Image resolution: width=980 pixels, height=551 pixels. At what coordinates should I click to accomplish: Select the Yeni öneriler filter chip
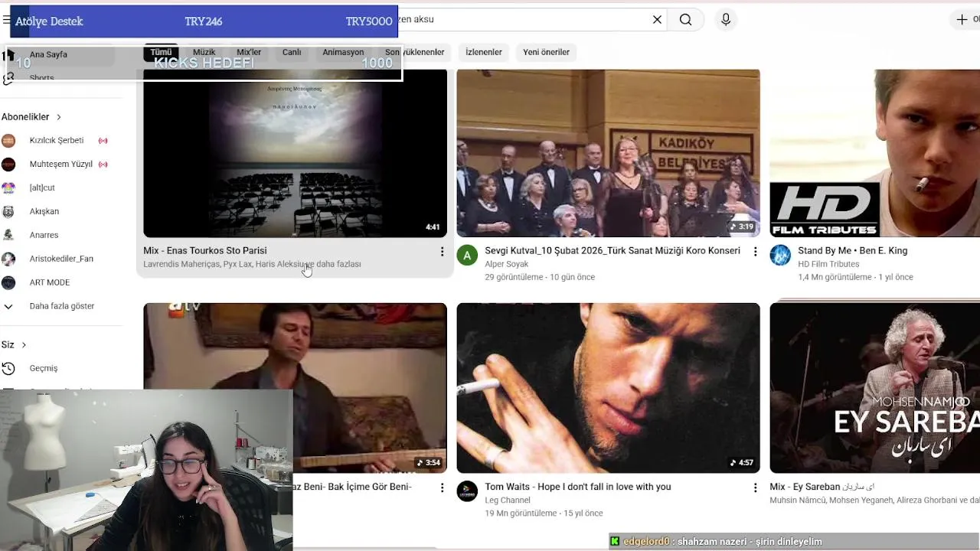546,52
